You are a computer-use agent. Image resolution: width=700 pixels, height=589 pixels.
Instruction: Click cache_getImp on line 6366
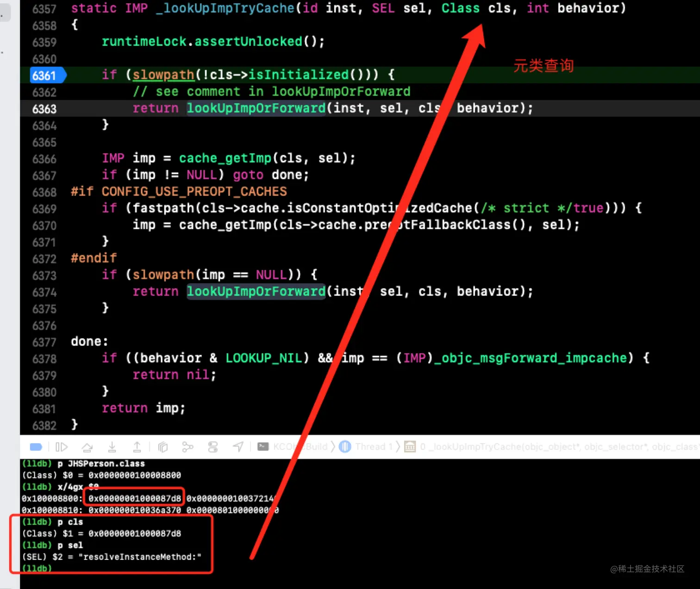coord(225,158)
